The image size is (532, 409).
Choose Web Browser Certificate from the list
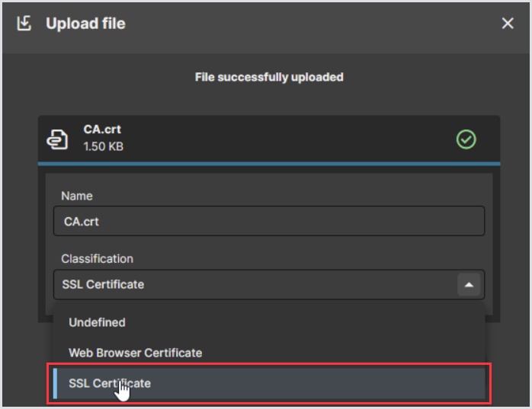136,353
